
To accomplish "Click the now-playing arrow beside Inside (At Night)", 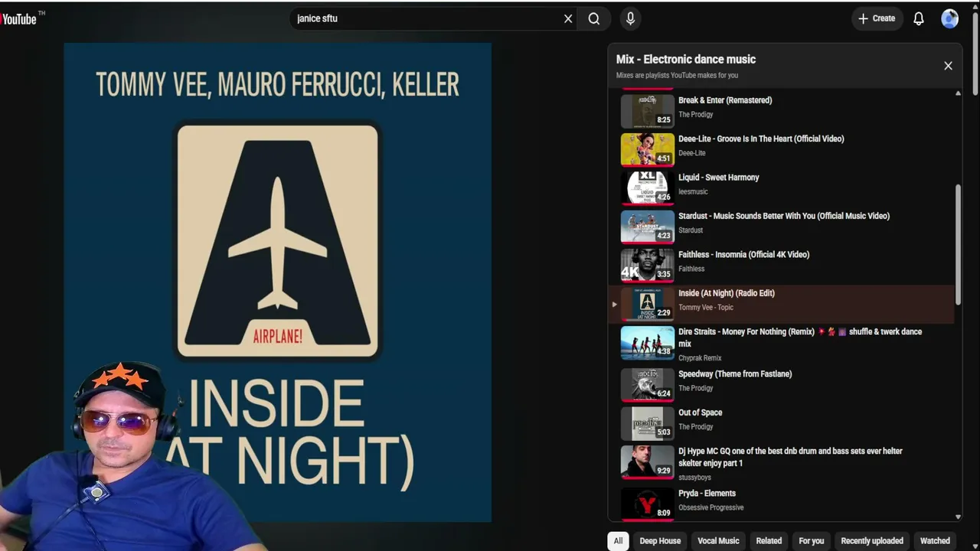I will pyautogui.click(x=614, y=305).
